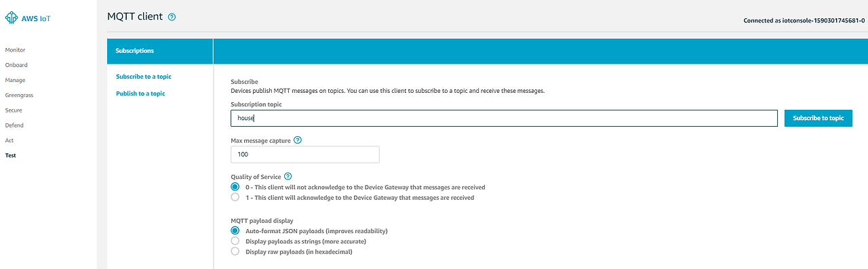
Task: Select the Defend sidebar item
Action: 14,125
